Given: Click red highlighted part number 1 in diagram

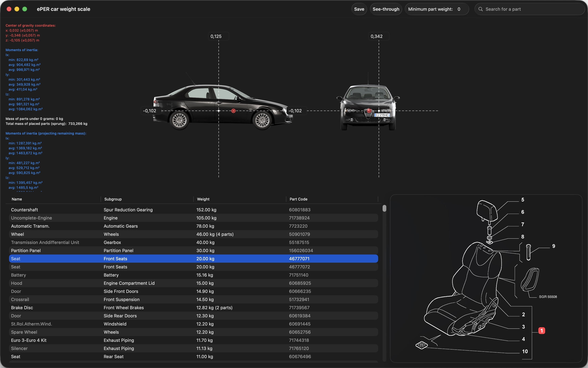Looking at the screenshot, I should click(x=541, y=330).
